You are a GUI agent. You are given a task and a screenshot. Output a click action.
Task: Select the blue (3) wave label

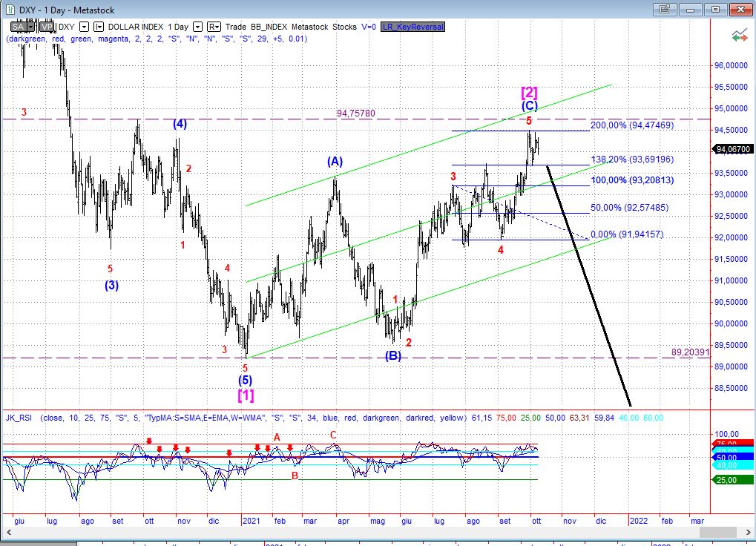(x=111, y=286)
